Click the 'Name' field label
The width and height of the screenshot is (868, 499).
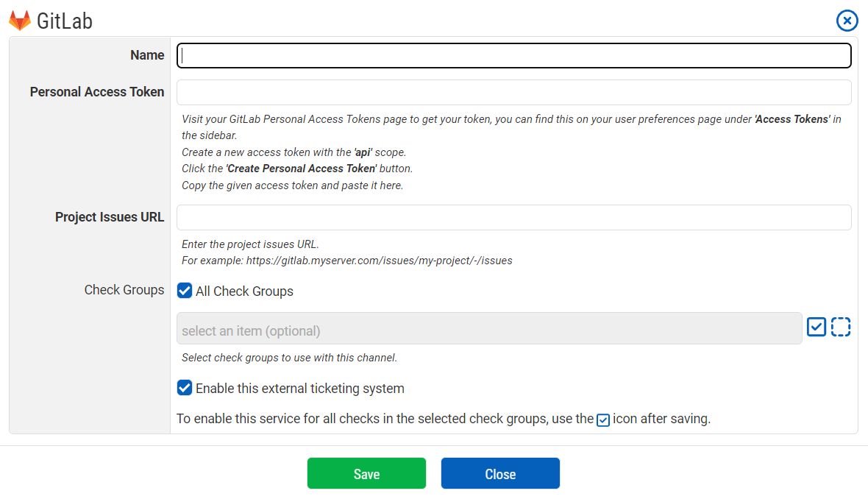(x=147, y=55)
